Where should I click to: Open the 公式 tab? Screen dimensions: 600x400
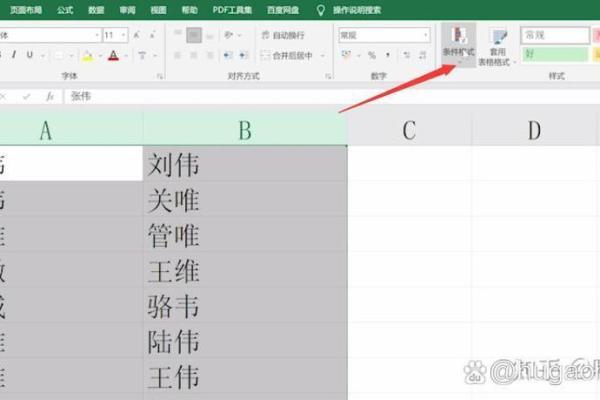[65, 10]
